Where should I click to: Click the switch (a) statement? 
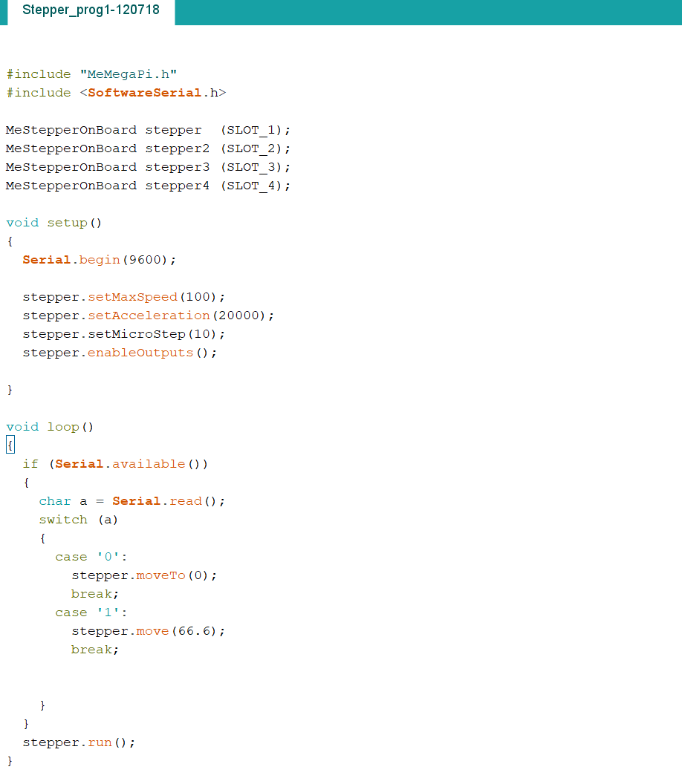click(x=79, y=520)
